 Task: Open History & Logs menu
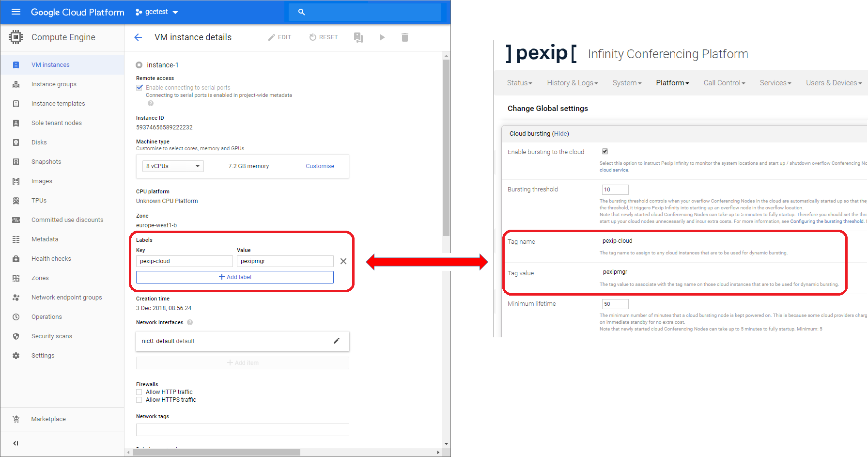point(572,83)
